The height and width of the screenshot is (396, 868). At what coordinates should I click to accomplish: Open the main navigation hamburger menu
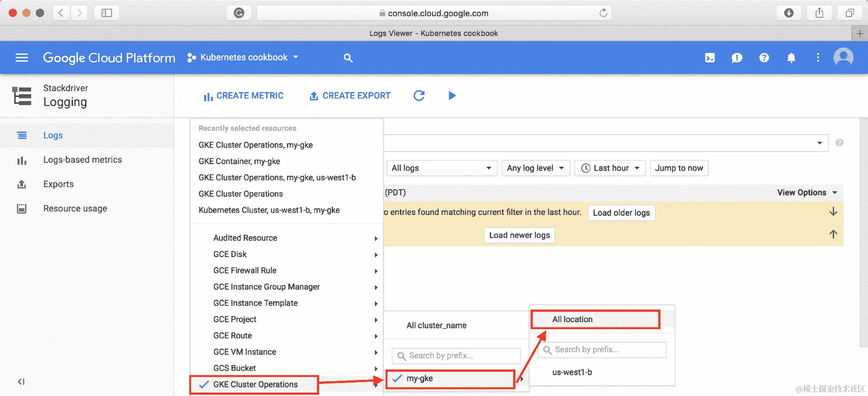click(22, 58)
